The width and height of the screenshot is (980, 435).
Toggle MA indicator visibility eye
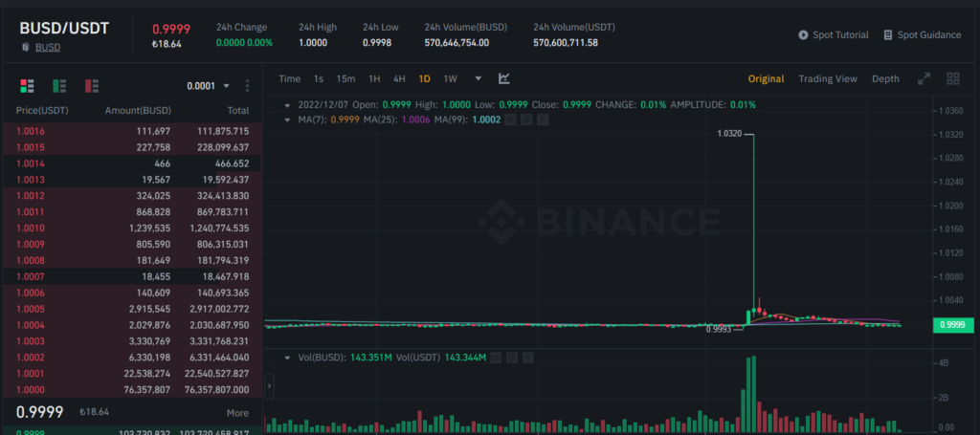[510, 120]
